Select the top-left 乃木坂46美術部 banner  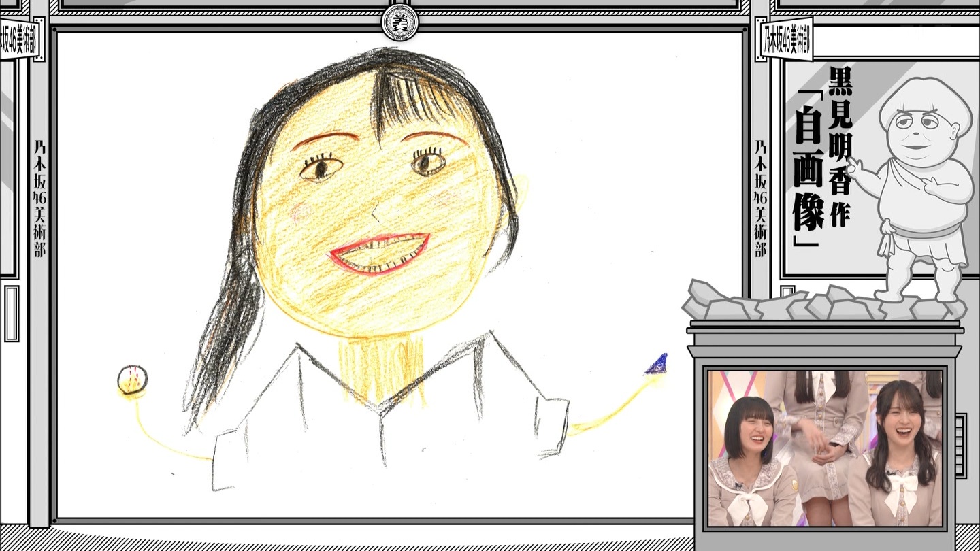(x=20, y=41)
